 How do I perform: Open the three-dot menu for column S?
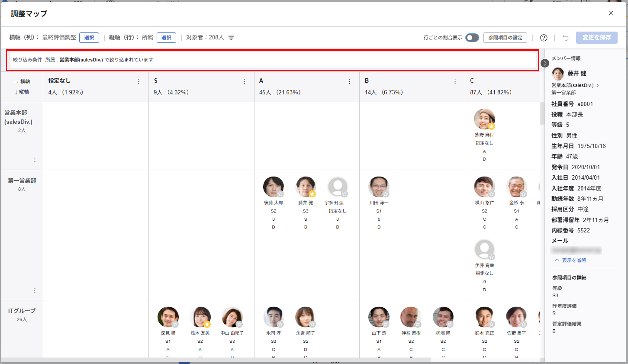[x=244, y=81]
